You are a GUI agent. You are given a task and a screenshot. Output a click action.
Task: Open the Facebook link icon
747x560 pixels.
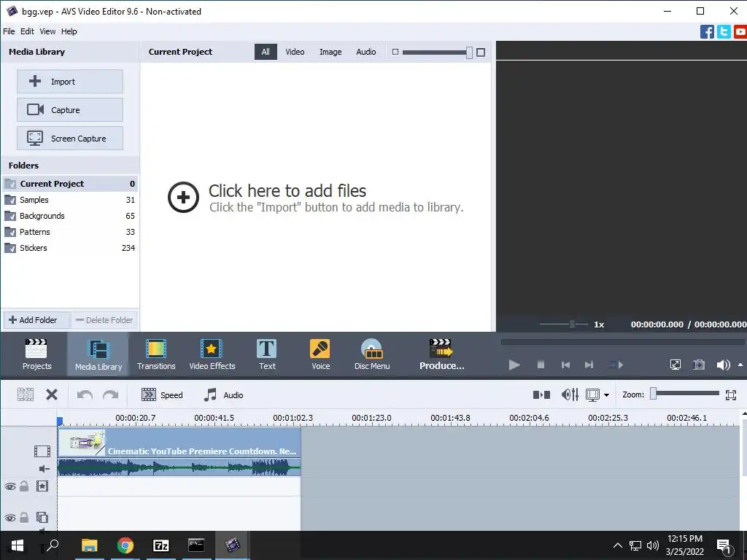tap(707, 31)
